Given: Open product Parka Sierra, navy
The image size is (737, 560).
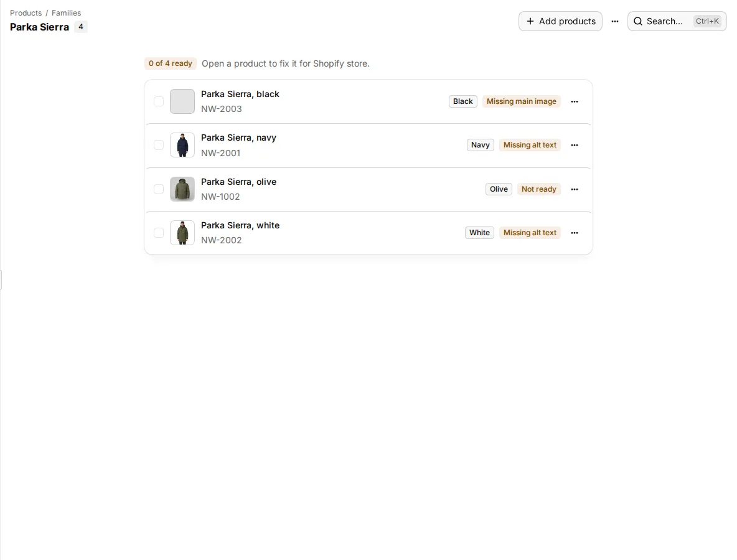Looking at the screenshot, I should coord(239,138).
